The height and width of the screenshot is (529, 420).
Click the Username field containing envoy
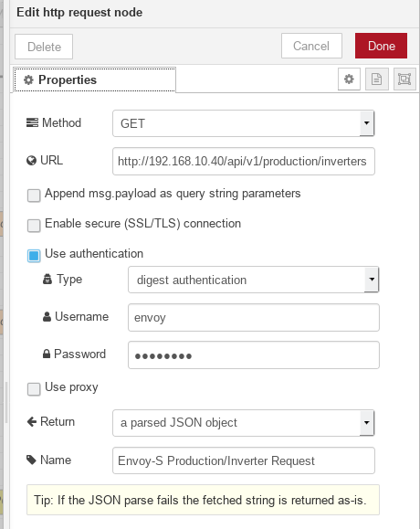[254, 317]
